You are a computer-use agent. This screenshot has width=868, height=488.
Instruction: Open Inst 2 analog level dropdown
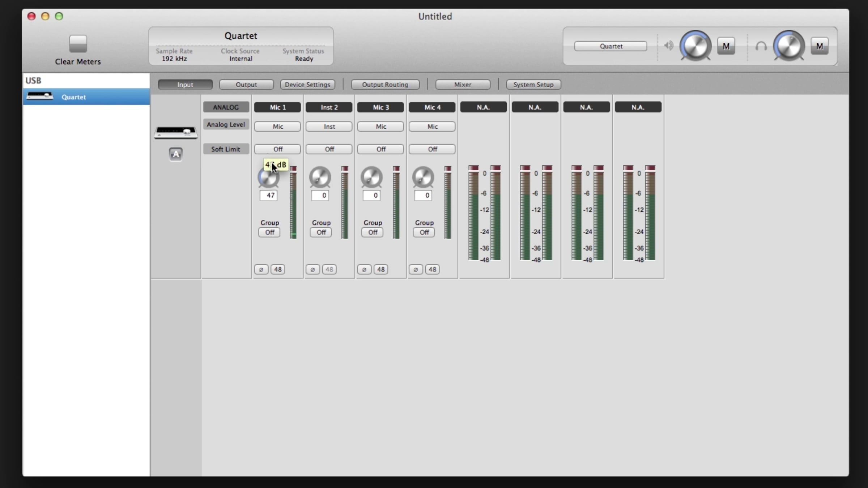point(329,127)
